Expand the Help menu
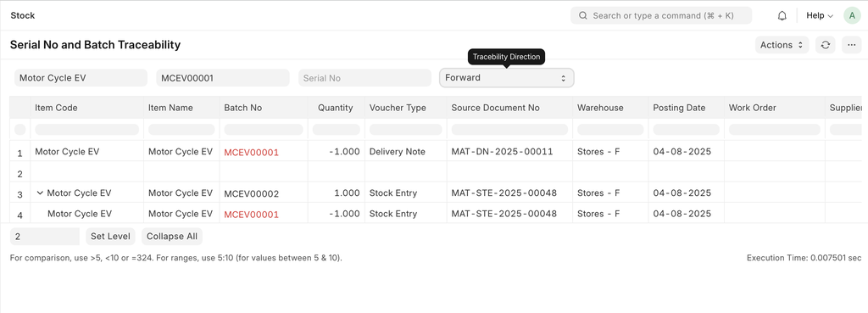This screenshot has width=868, height=313. click(820, 15)
